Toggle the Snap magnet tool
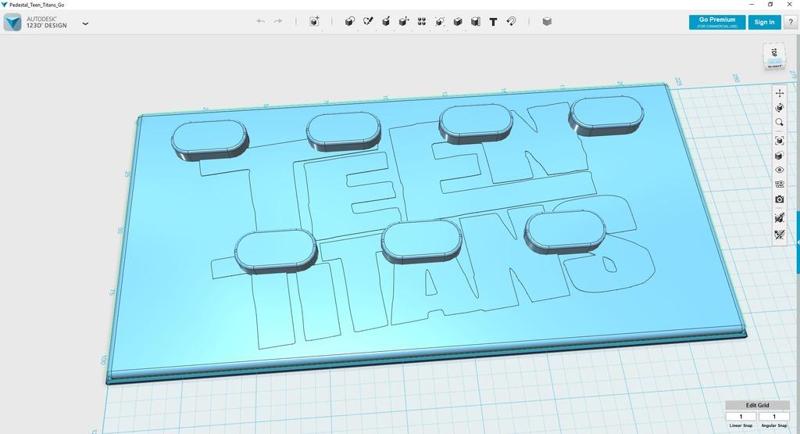 (511, 21)
